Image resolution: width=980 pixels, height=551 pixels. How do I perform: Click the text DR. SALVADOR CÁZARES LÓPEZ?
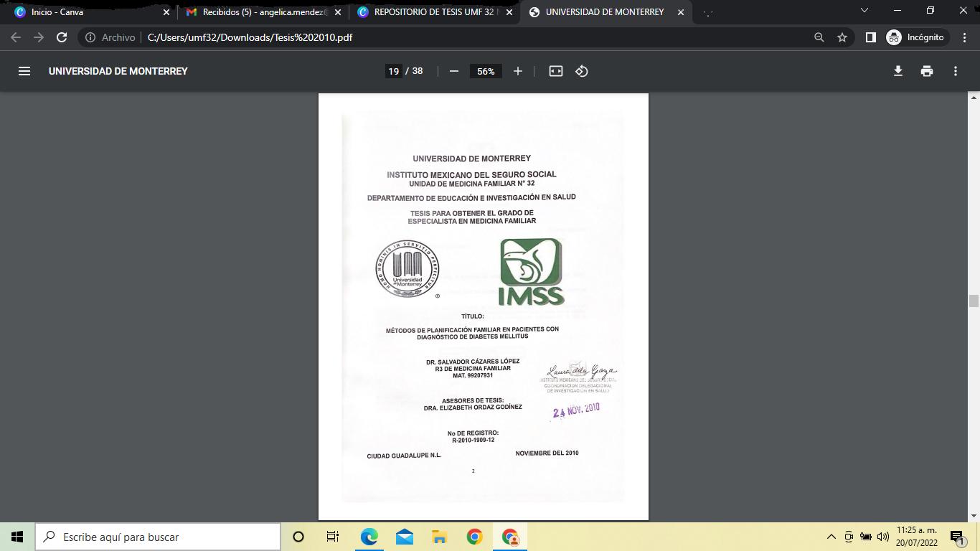point(473,362)
